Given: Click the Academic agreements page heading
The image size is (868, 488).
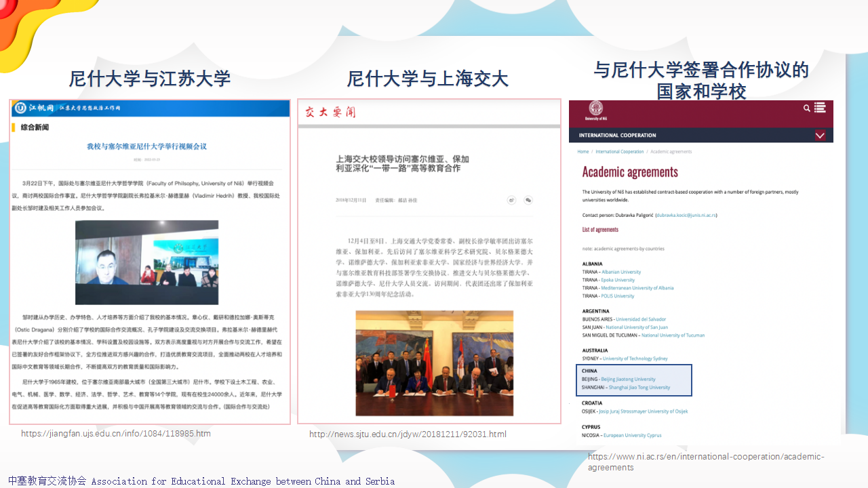Looking at the screenshot, I should tap(630, 172).
